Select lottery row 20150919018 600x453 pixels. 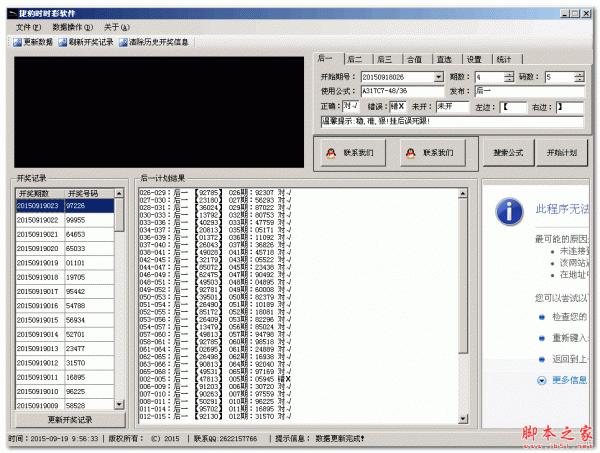(65, 277)
